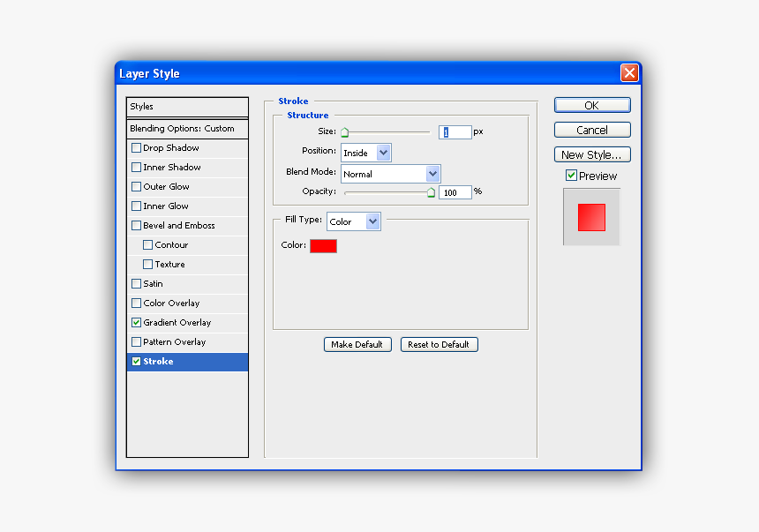Click the Cancel button

[x=592, y=130]
